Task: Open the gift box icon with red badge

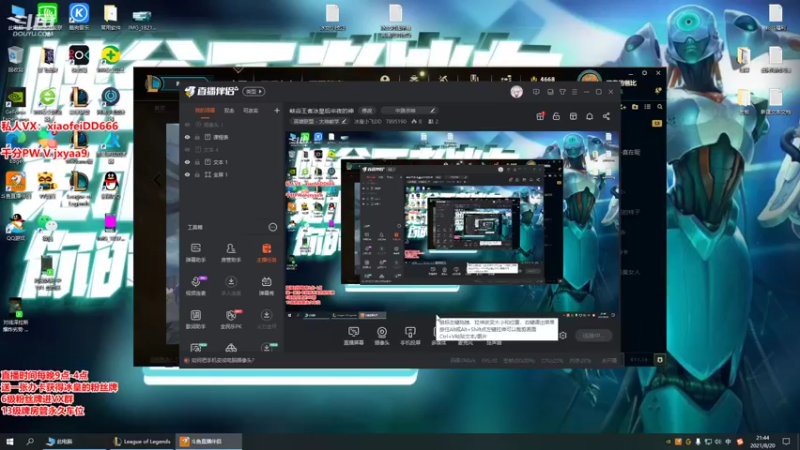Action: pos(540,116)
